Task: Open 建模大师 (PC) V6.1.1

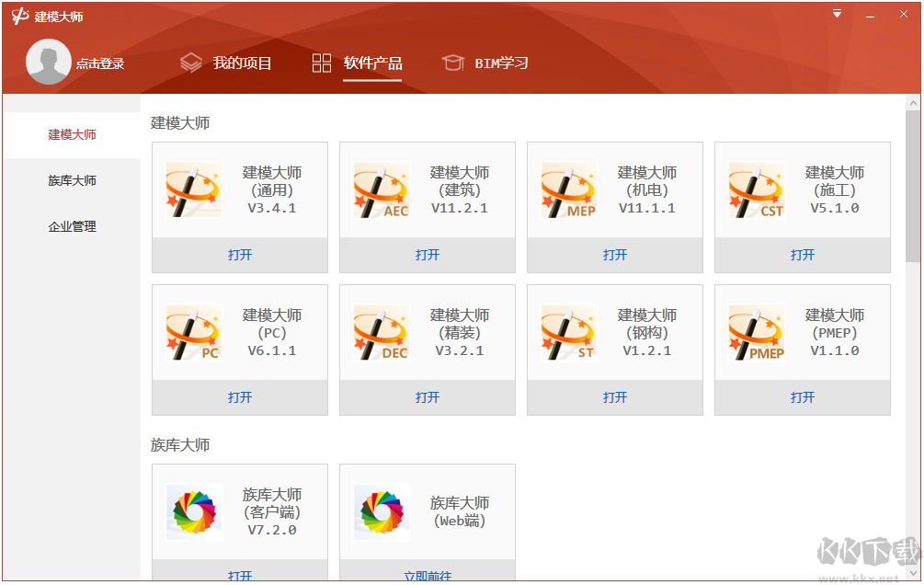Action: pyautogui.click(x=240, y=397)
